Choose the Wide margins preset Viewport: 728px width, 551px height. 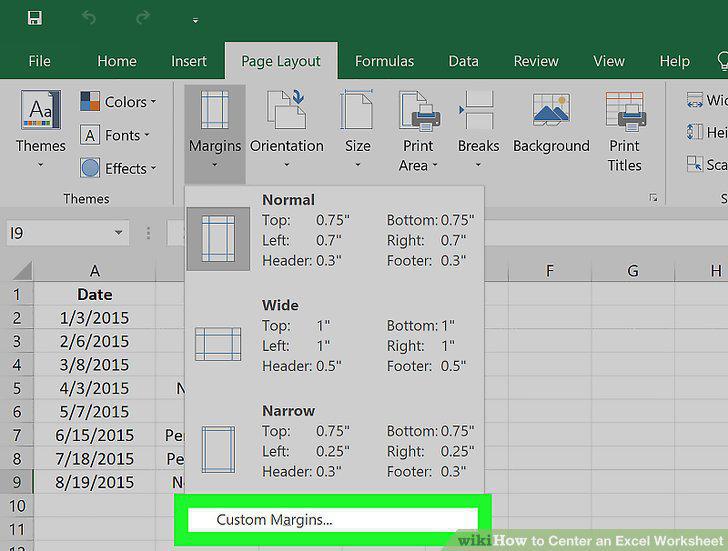coord(334,336)
